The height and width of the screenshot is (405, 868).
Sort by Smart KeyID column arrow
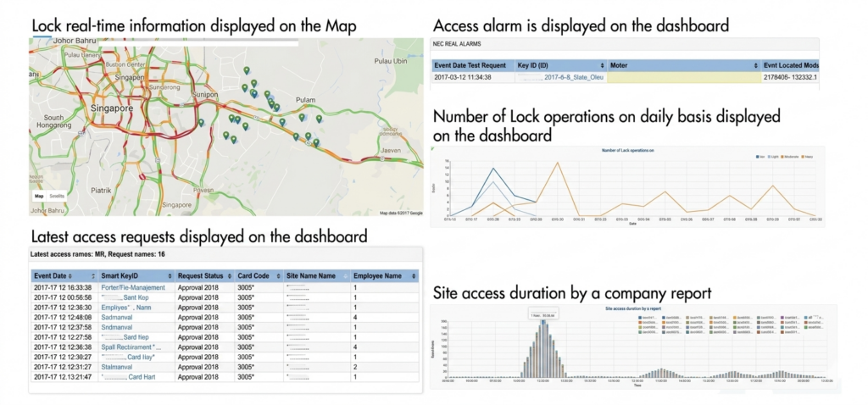pos(169,275)
